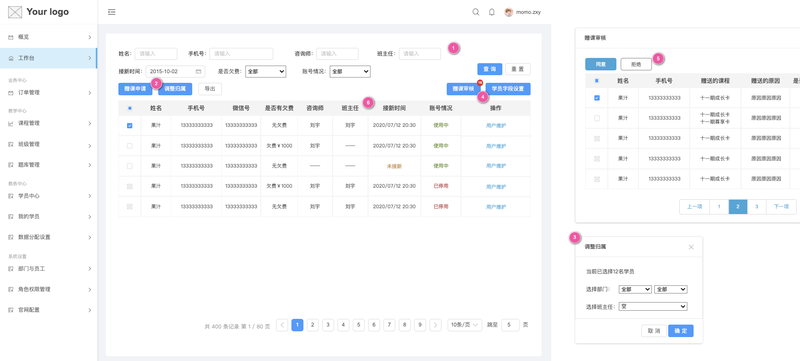Open the 我的学员 menu item
Screen dimensions: 800x361
click(48, 217)
